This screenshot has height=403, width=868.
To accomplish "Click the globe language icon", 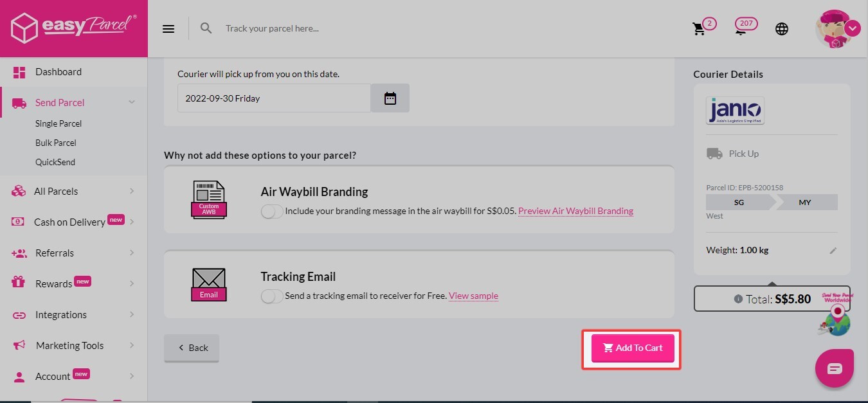I will (782, 29).
